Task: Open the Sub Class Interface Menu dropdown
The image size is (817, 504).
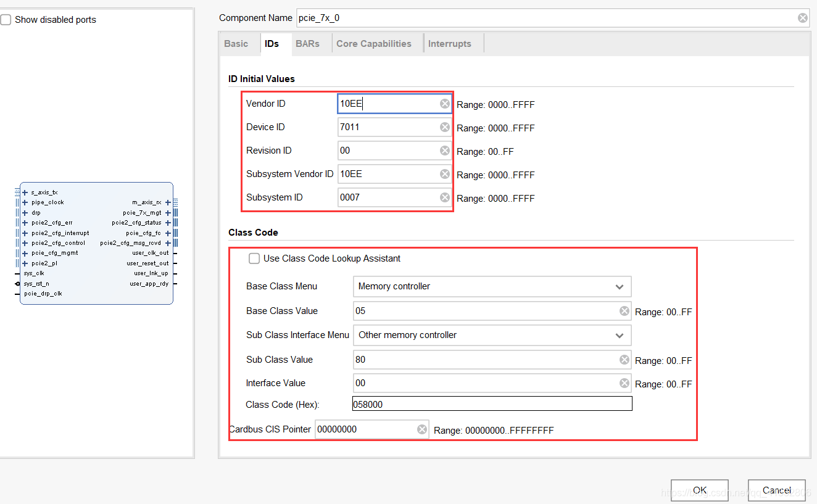Action: (492, 335)
